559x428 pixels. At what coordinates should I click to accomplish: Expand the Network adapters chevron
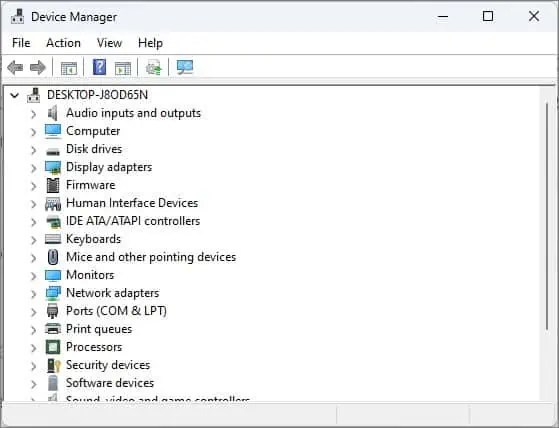(x=33, y=294)
